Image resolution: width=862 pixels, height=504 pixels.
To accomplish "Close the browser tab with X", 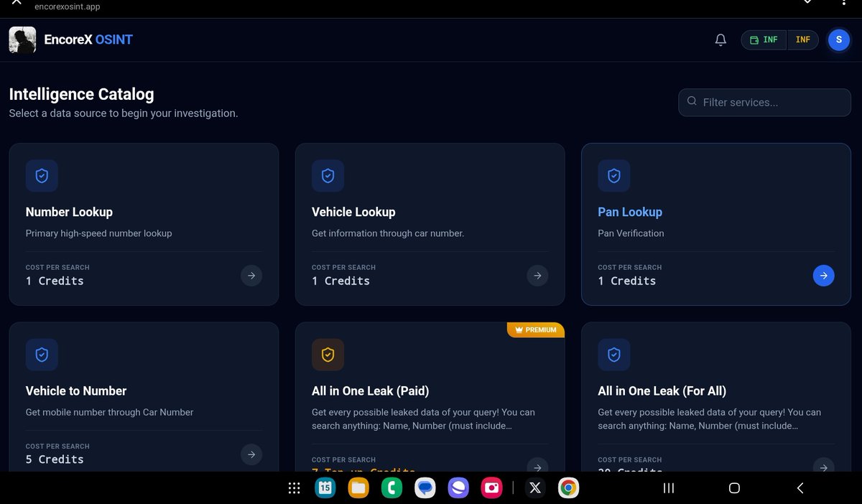I will click(17, 2).
